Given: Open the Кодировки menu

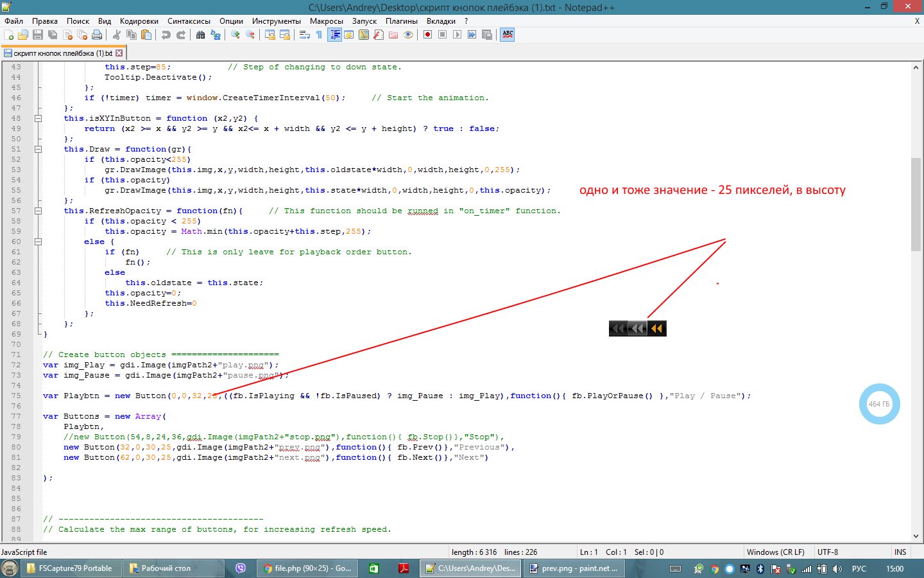Looking at the screenshot, I should pyautogui.click(x=139, y=21).
